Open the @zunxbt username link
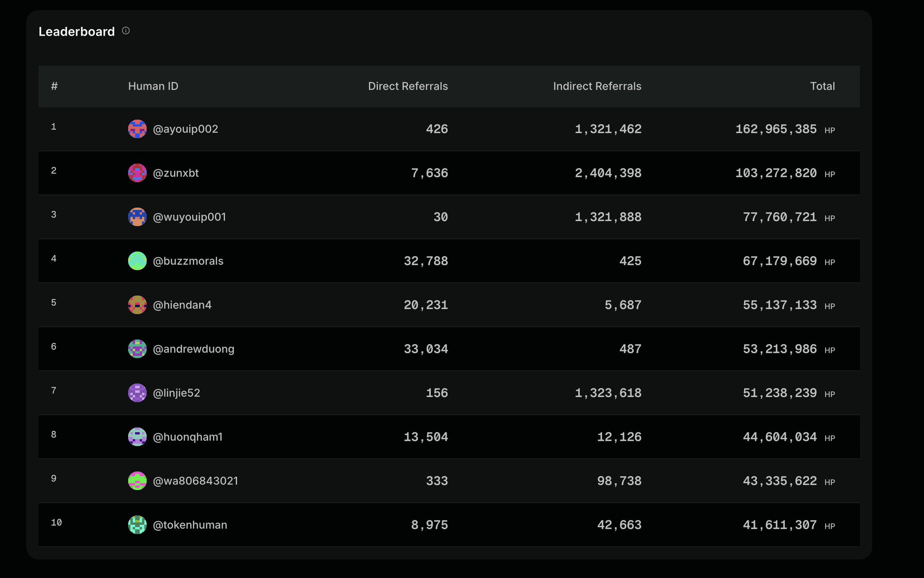The height and width of the screenshot is (578, 924). coord(176,173)
